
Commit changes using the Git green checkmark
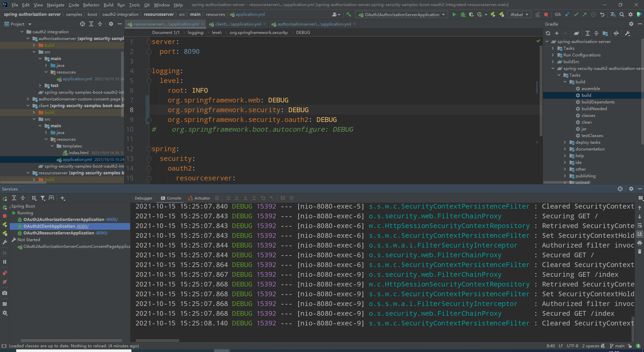[576, 14]
